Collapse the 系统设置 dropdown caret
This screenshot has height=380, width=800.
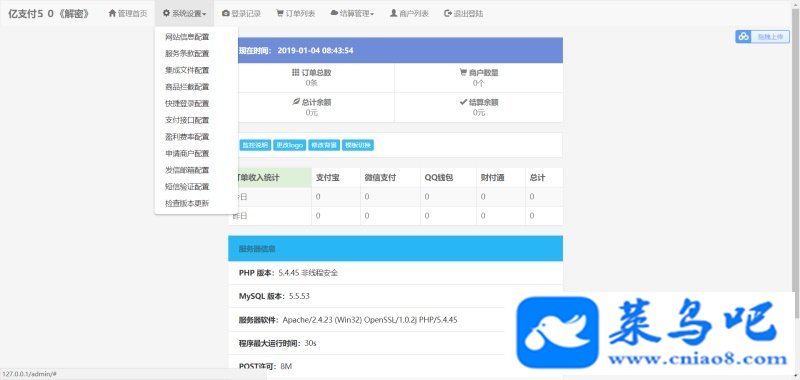(204, 15)
